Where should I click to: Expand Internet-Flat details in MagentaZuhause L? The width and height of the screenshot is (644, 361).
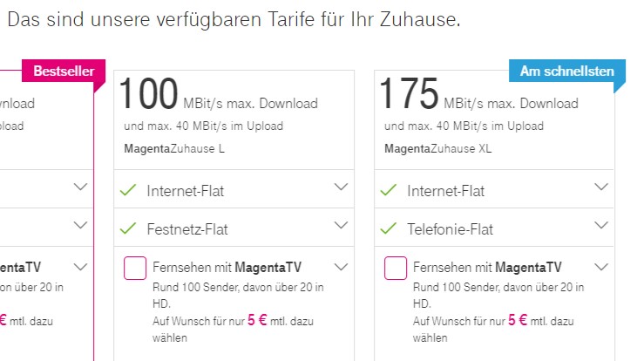pyautogui.click(x=341, y=187)
